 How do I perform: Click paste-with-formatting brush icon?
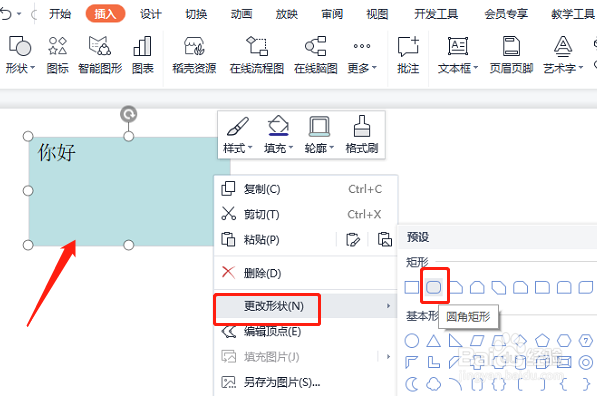coord(353,240)
